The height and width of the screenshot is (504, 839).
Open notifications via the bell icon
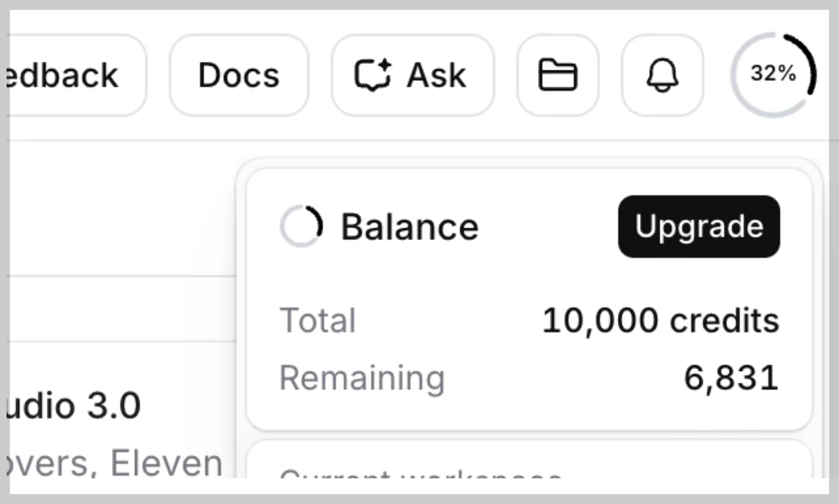click(x=663, y=74)
